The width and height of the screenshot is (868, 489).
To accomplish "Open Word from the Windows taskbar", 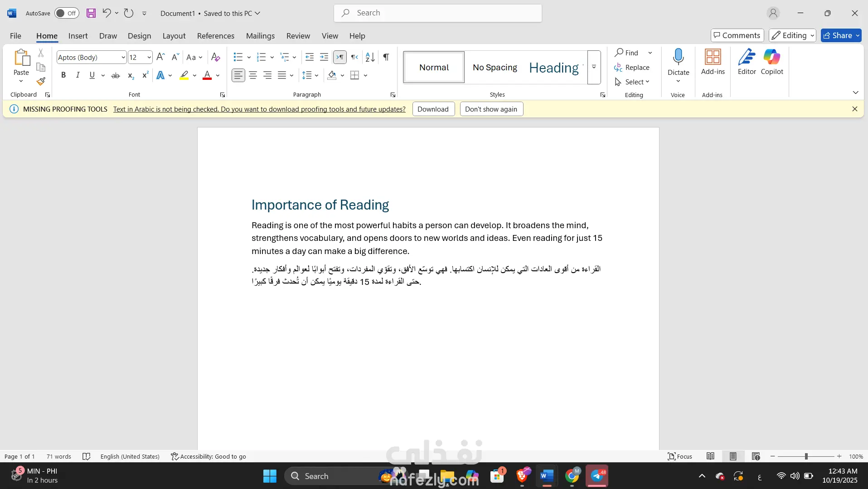I will coord(547,476).
